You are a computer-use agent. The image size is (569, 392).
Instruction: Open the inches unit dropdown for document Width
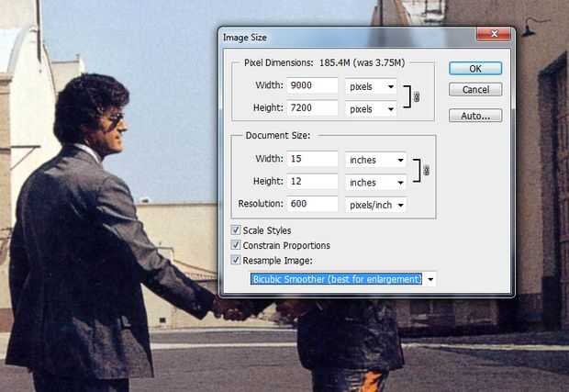coord(375,160)
